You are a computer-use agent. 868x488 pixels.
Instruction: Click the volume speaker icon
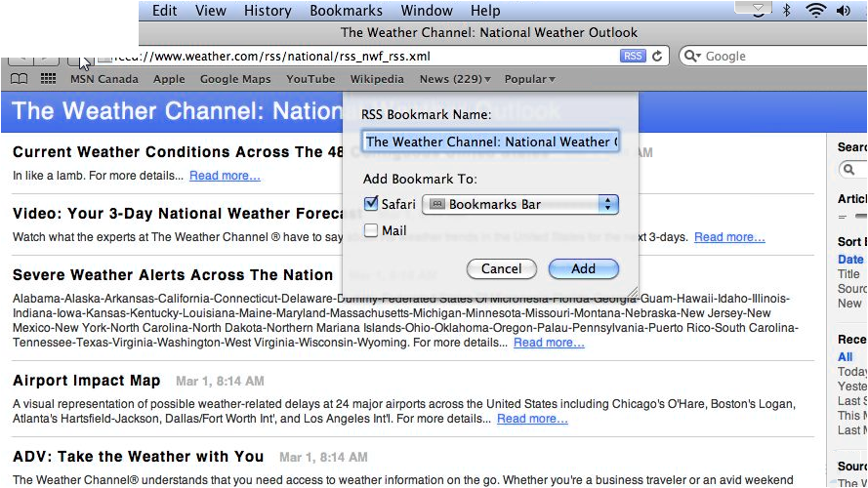843,11
